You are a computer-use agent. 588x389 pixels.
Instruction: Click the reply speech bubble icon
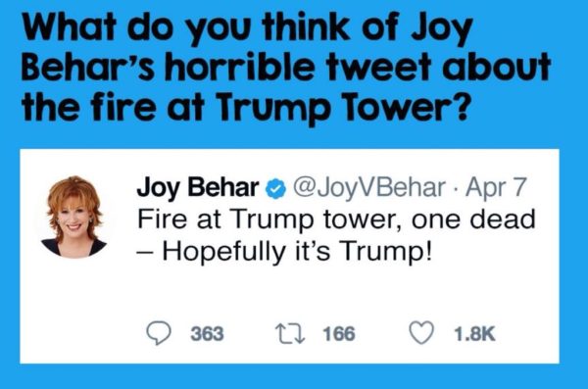coord(159,333)
